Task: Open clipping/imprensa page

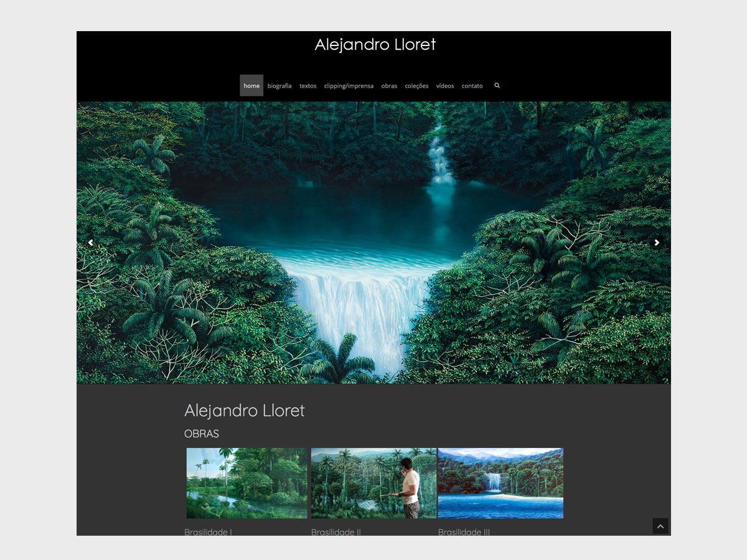Action: point(349,86)
